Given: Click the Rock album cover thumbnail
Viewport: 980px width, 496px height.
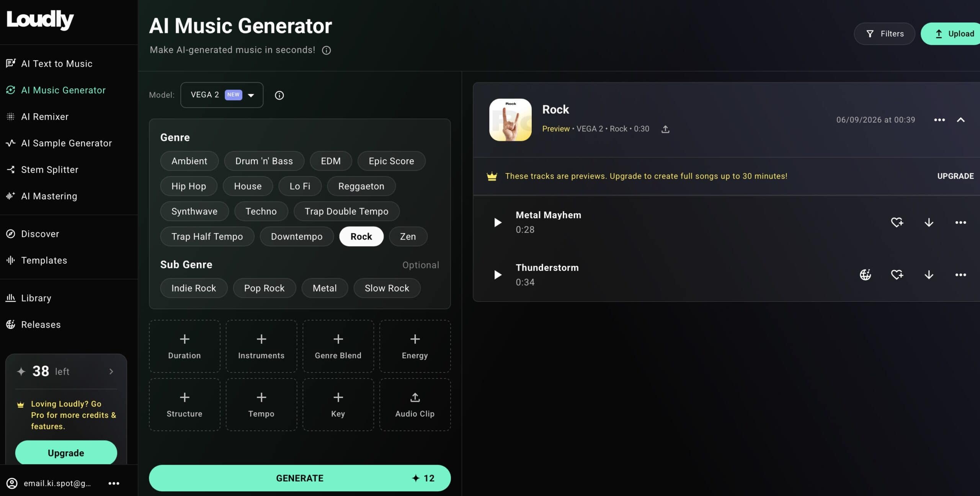Looking at the screenshot, I should [x=510, y=120].
